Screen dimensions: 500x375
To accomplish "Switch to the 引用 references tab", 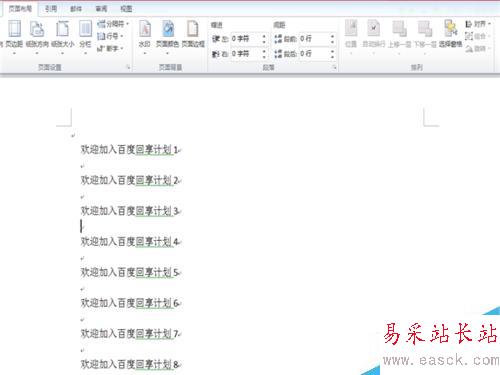I will [51, 9].
